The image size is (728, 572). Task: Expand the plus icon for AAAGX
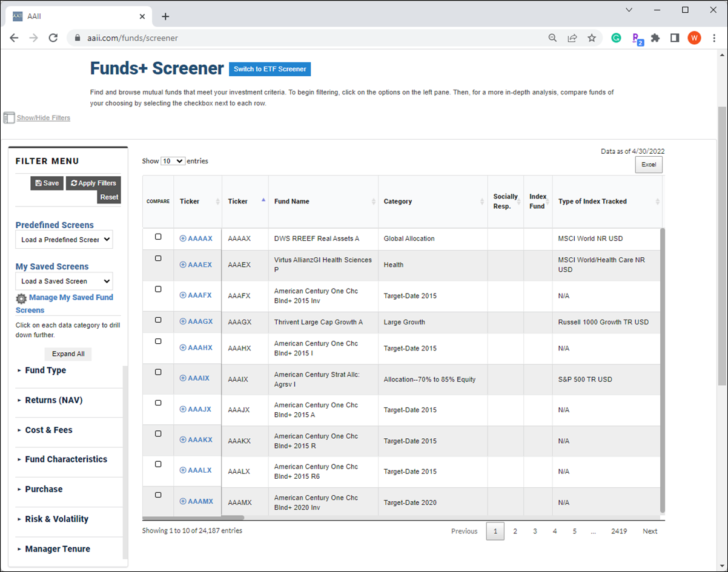(x=183, y=321)
